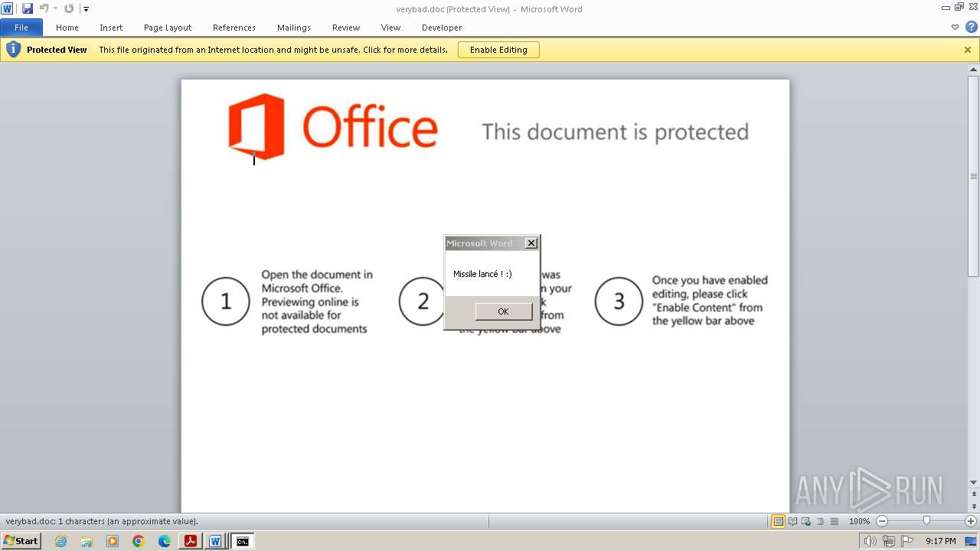This screenshot has width=980, height=551.
Task: Click the scroll up arrow of document
Action: click(x=974, y=70)
